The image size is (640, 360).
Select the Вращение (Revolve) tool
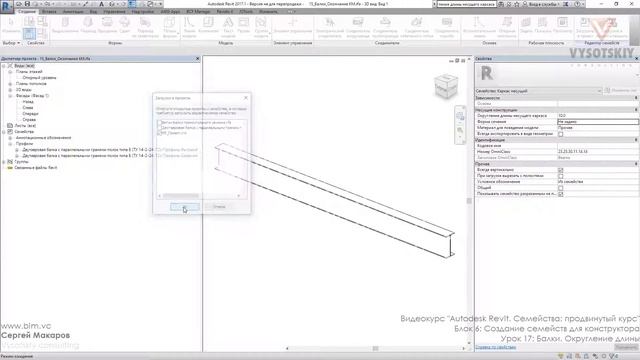(x=107, y=25)
